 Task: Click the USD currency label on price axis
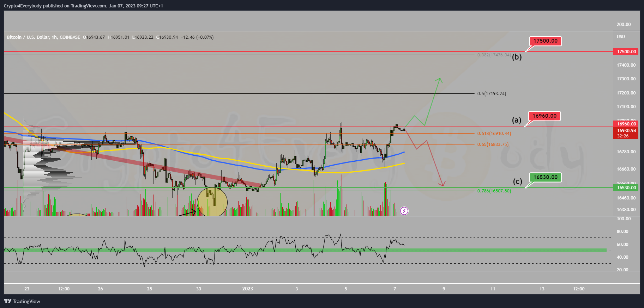pyautogui.click(x=621, y=37)
